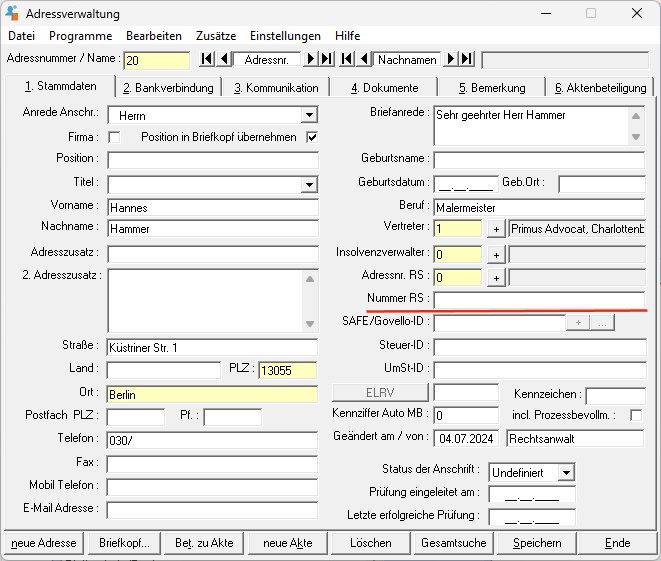Viewport: 661px width, 561px height.
Task: Uncheck Position in Briefkopf übernehmen
Action: [x=312, y=137]
